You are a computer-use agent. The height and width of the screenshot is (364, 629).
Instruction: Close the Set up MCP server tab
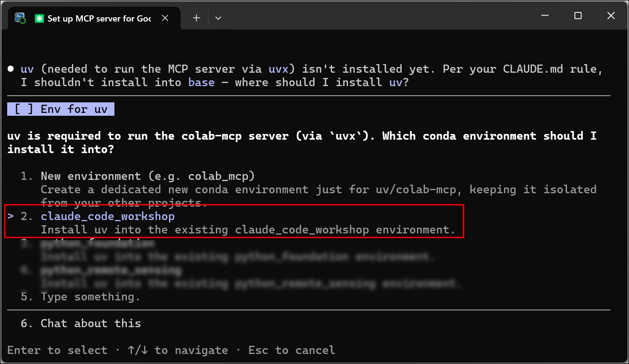coord(165,18)
